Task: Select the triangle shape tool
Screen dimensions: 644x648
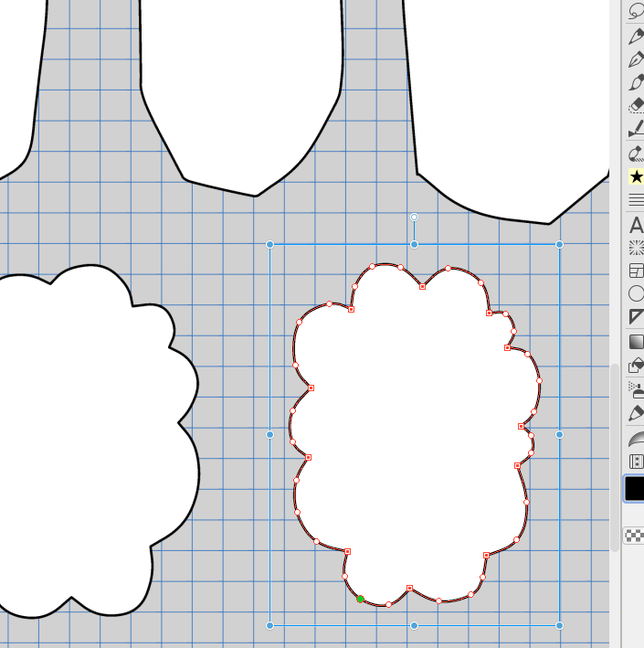Action: 636,317
